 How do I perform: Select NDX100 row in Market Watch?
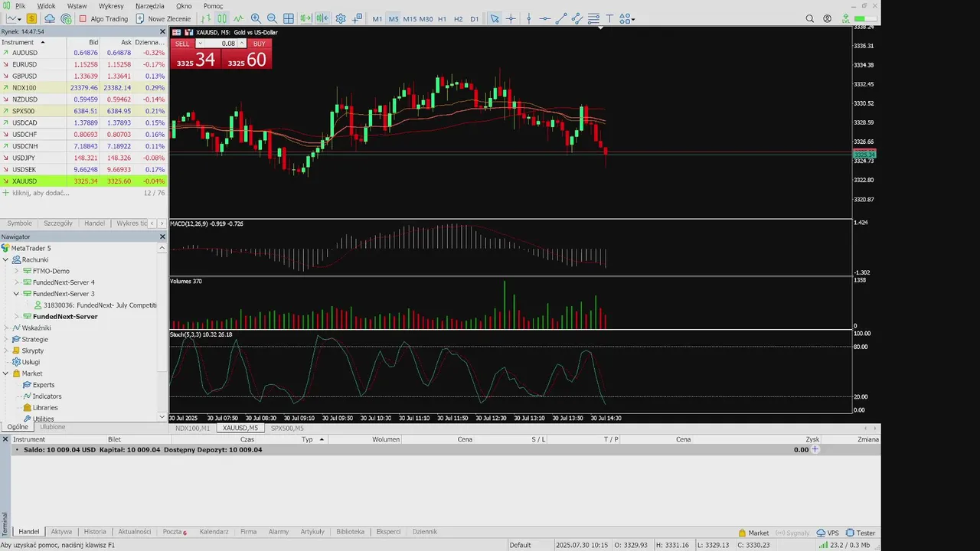[x=83, y=87]
